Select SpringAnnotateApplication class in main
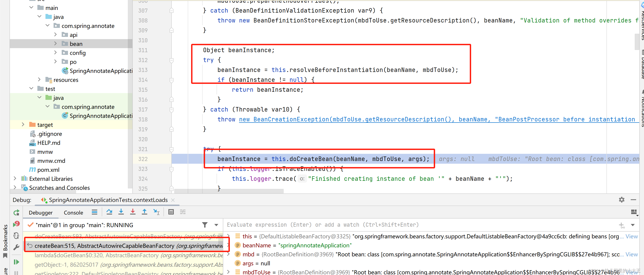 101,71
